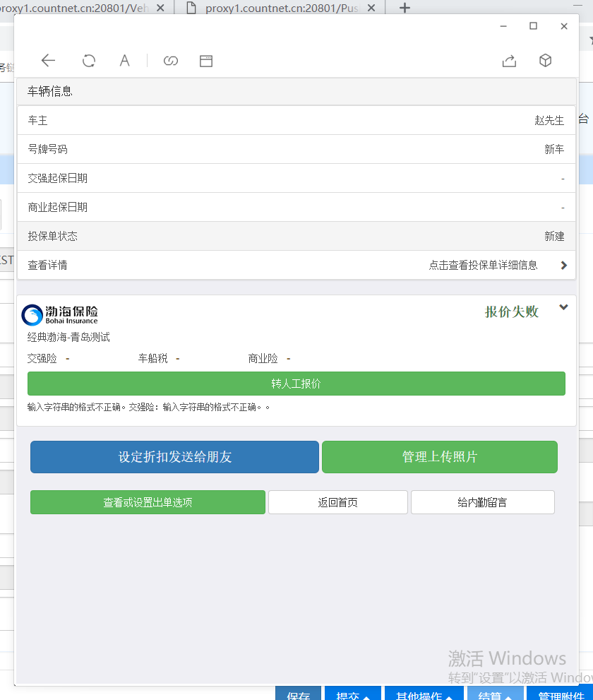Image resolution: width=593 pixels, height=700 pixels.
Task: Select the 号牌号码 新车 row
Action: (296, 149)
